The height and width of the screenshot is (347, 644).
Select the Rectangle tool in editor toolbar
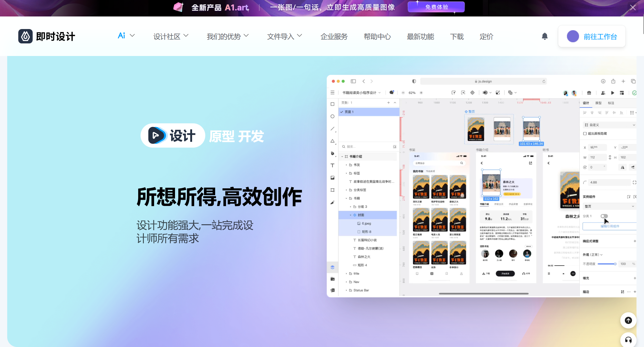332,104
